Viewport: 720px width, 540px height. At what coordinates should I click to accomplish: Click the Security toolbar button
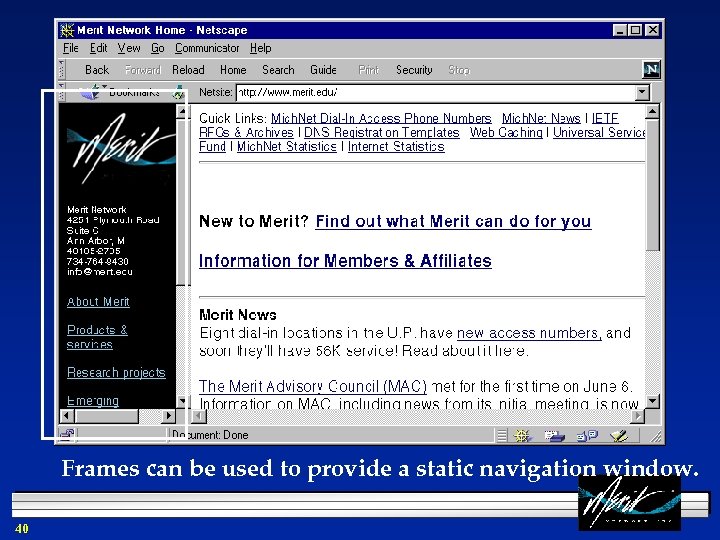414,70
